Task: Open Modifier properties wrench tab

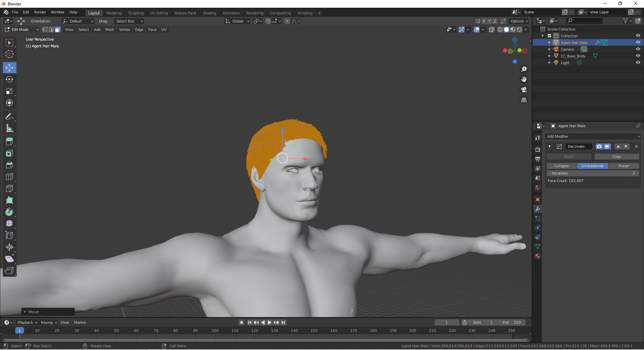Action: [538, 209]
